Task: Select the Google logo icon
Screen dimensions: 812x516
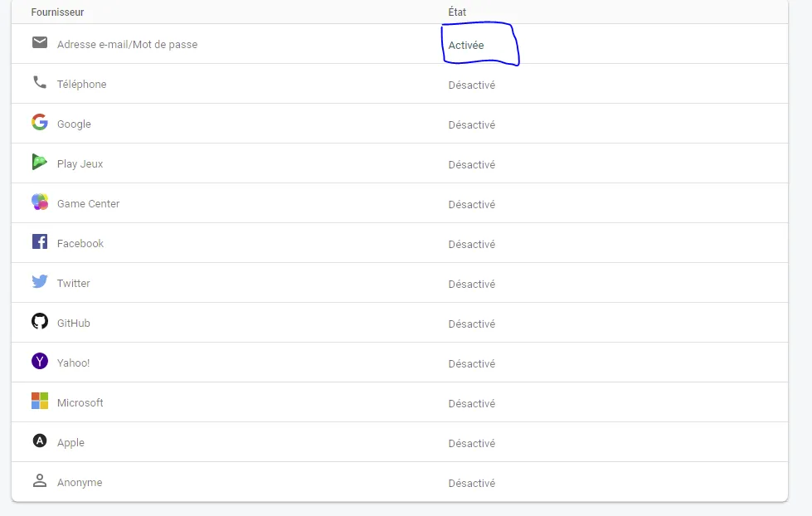Action: (40, 123)
